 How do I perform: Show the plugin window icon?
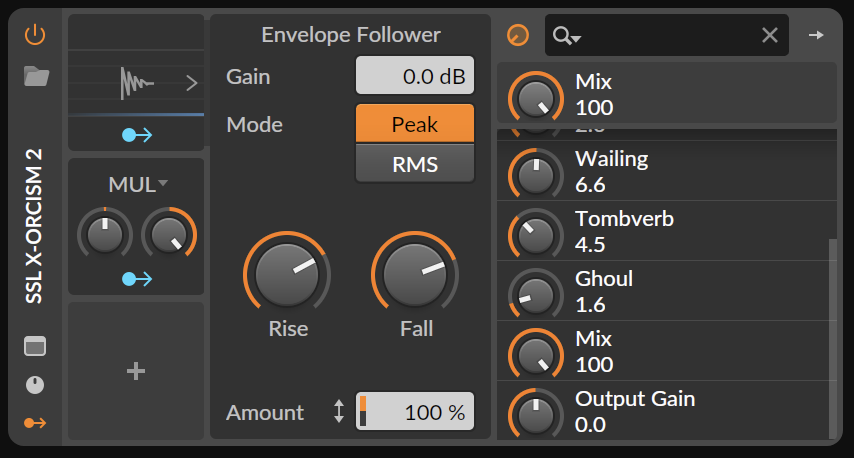35,347
